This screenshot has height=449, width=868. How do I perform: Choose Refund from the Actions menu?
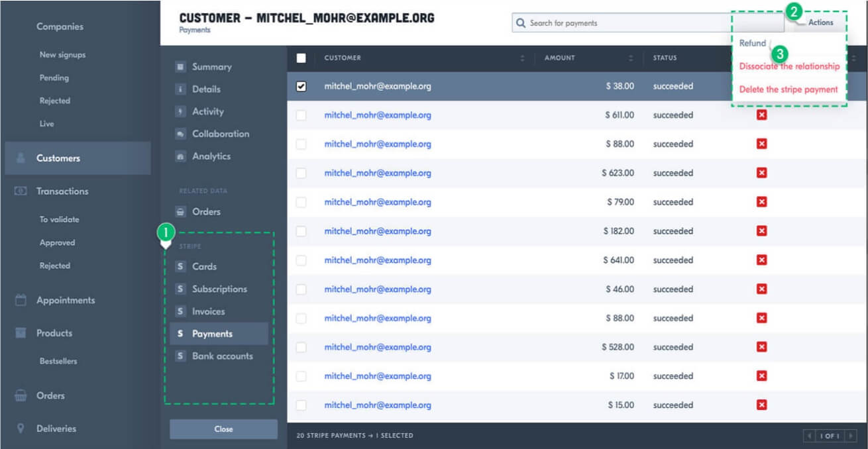point(753,43)
